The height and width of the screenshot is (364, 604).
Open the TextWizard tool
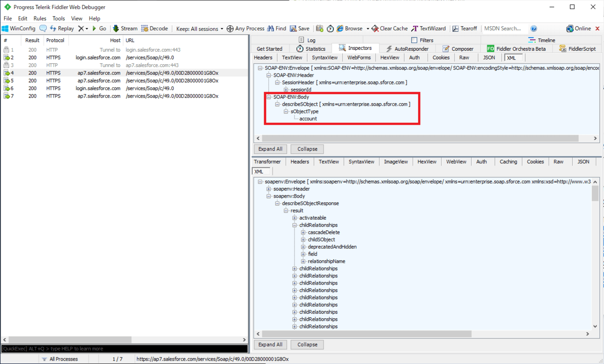pyautogui.click(x=429, y=29)
